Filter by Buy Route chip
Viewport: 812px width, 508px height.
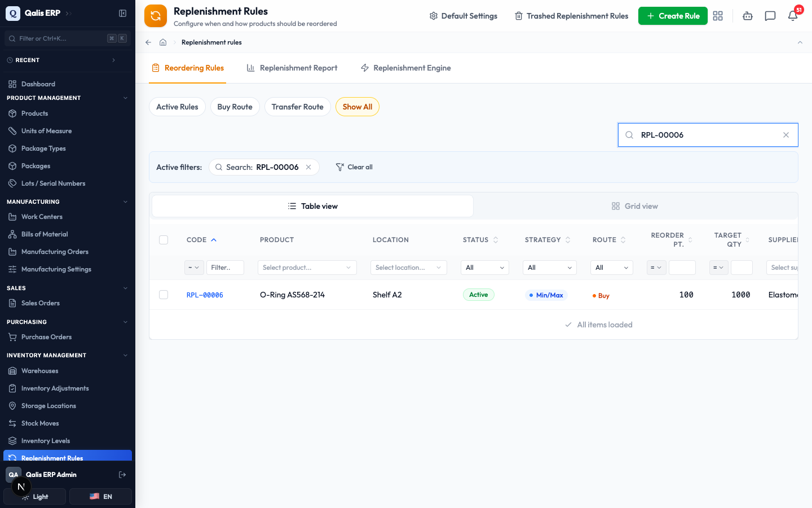(235, 107)
